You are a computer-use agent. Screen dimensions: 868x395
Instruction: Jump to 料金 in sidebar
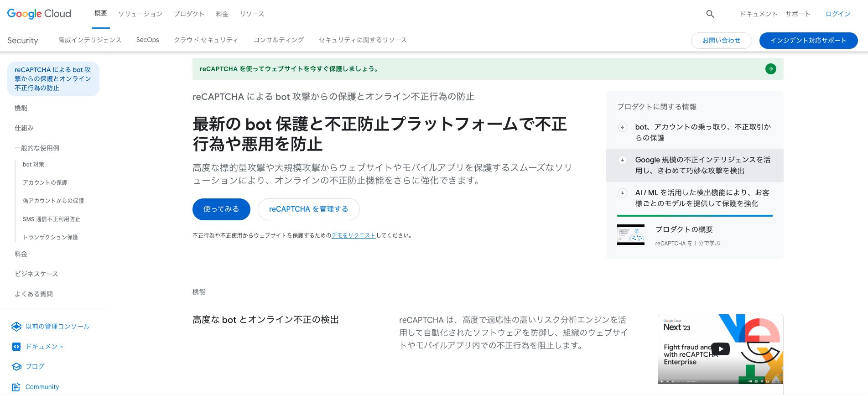21,254
